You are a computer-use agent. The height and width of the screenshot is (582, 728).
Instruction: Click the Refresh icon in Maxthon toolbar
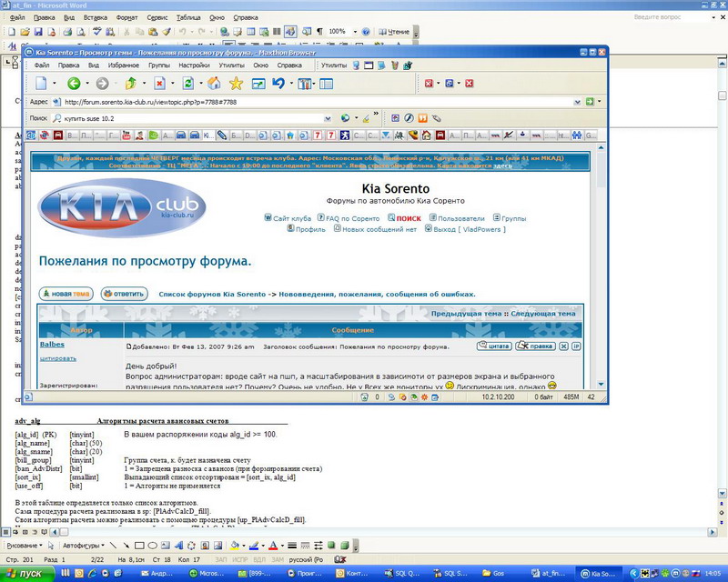(x=188, y=84)
